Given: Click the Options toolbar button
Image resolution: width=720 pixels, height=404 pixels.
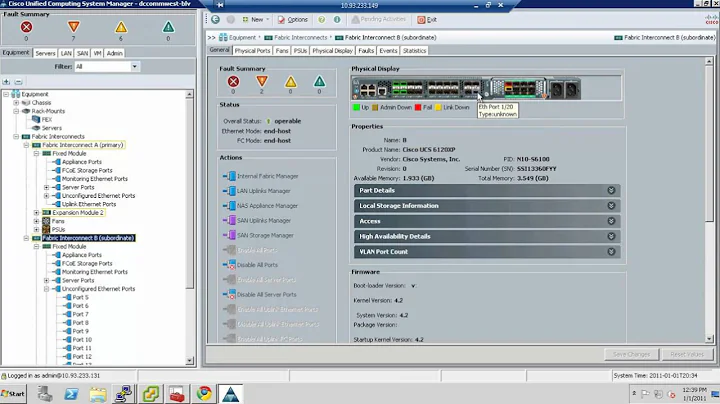Looking at the screenshot, I should pyautogui.click(x=292, y=20).
